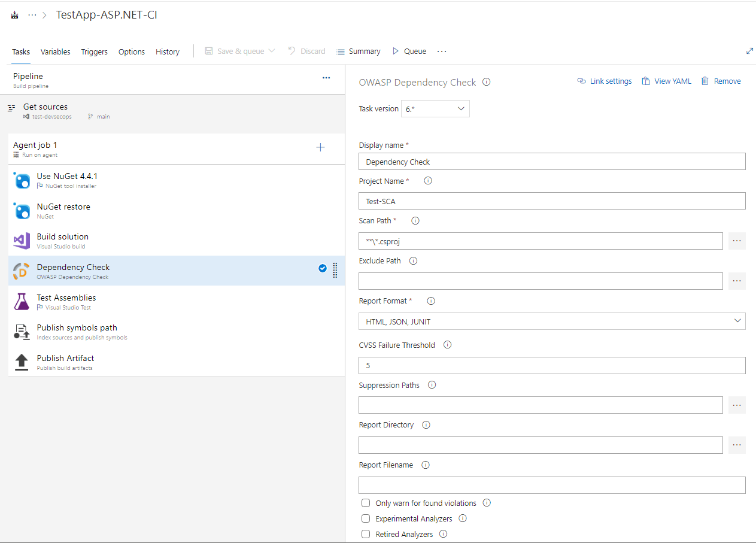Click the info icon beside OWASP Dependency Check title
The width and height of the screenshot is (756, 543).
[486, 83]
